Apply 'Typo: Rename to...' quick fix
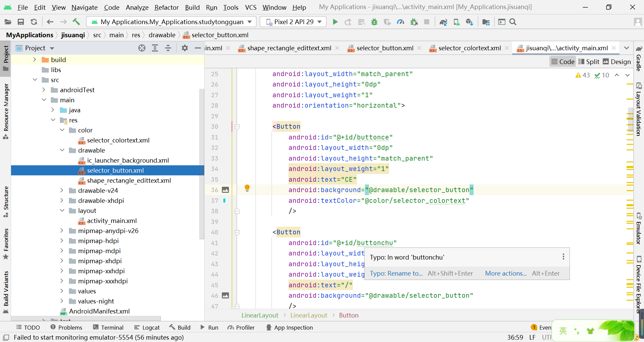 tap(396, 273)
